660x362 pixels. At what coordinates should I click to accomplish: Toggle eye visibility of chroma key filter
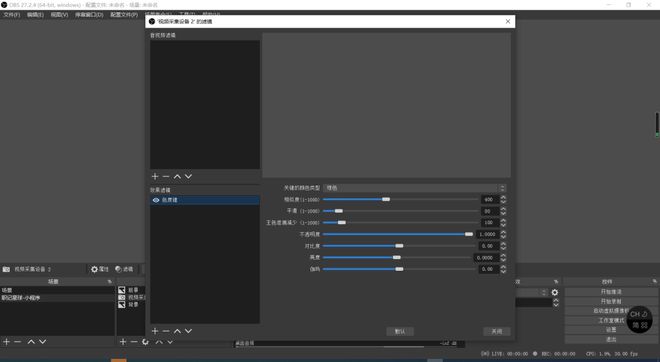(x=156, y=200)
